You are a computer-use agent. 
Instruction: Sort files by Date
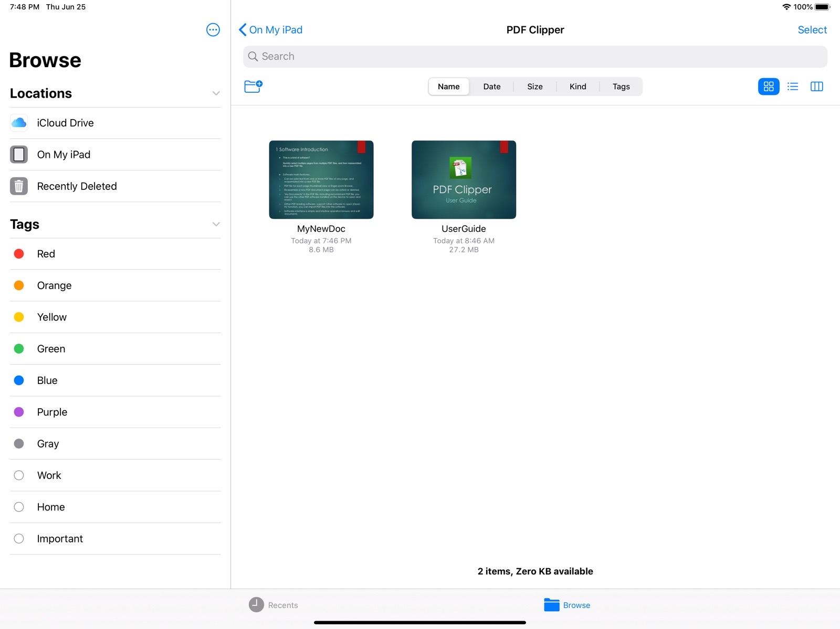point(491,87)
